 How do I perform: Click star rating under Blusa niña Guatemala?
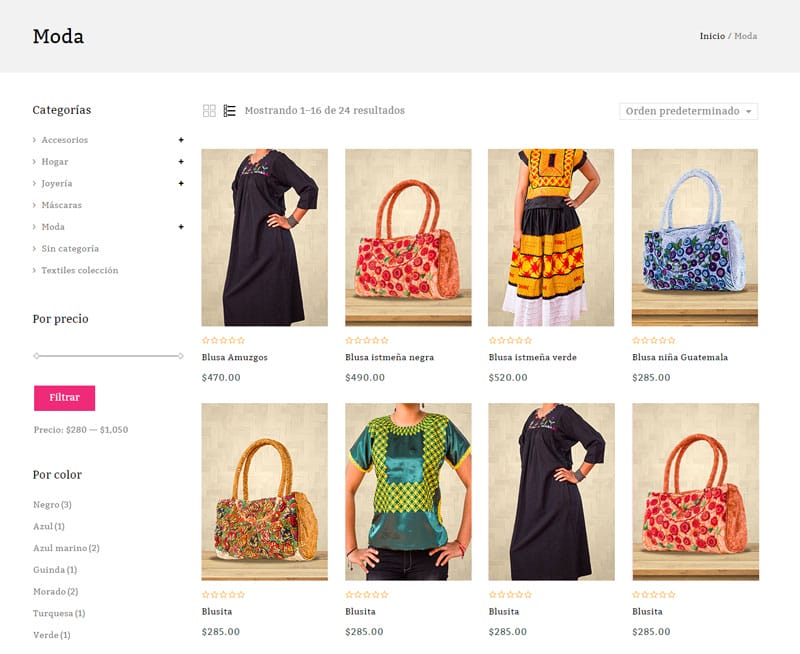(654, 340)
